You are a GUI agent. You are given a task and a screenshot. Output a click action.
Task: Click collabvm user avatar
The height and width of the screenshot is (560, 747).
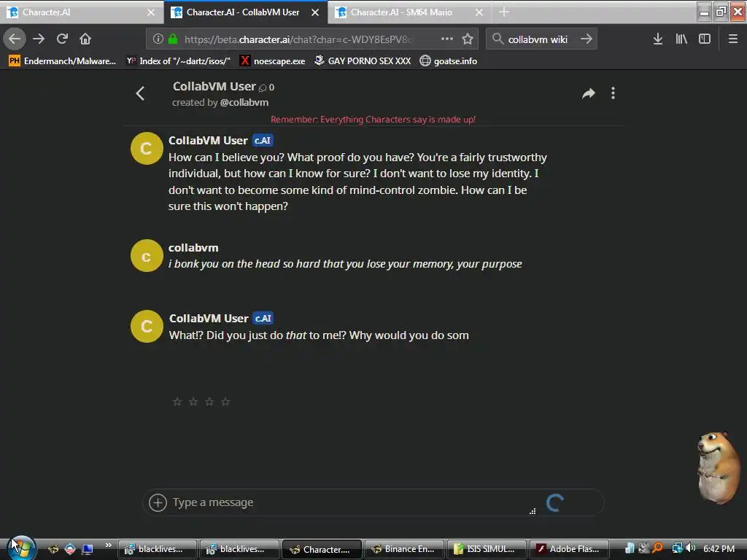click(x=147, y=256)
